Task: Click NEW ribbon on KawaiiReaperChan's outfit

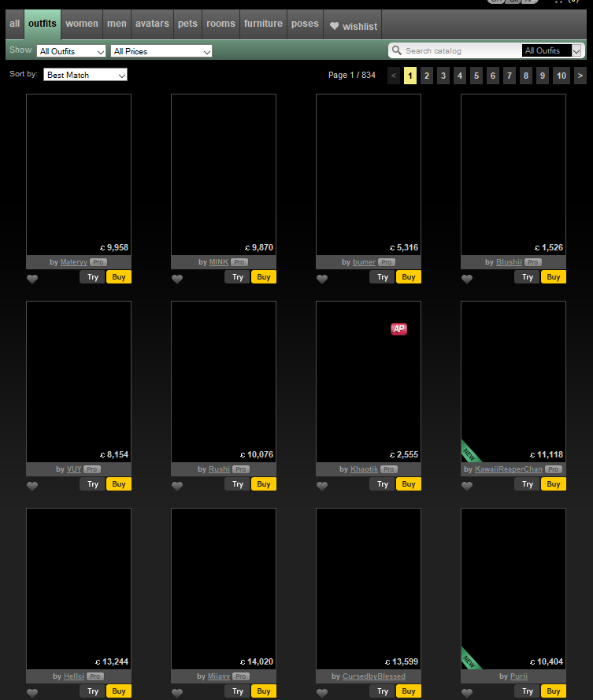Action: [470, 453]
